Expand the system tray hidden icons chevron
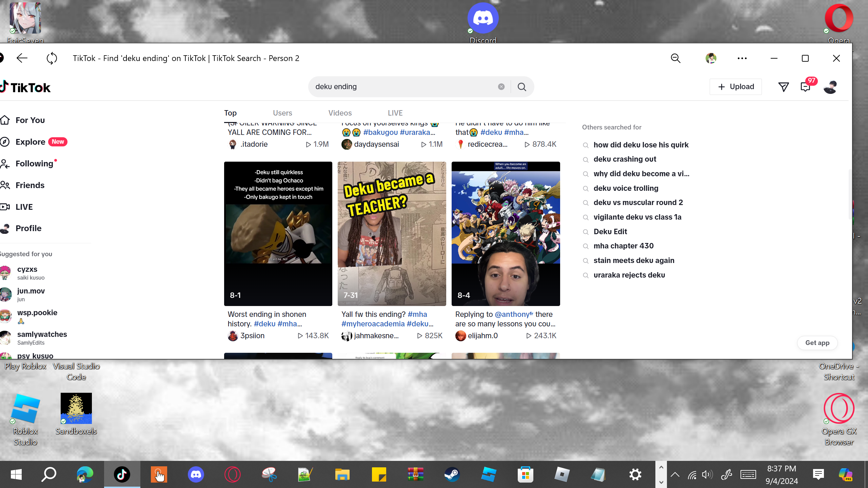This screenshot has width=868, height=488. [675, 474]
